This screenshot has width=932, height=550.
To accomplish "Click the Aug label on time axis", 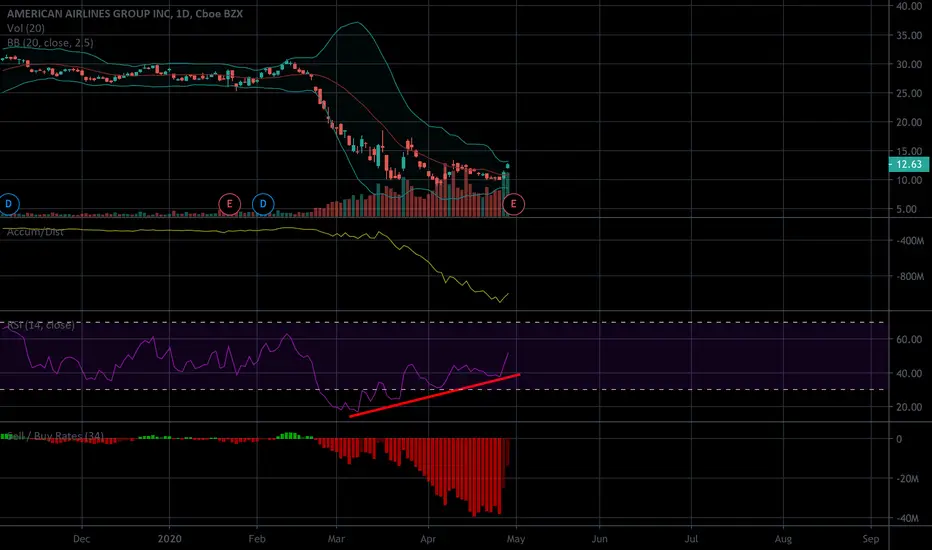I will 783,539.
